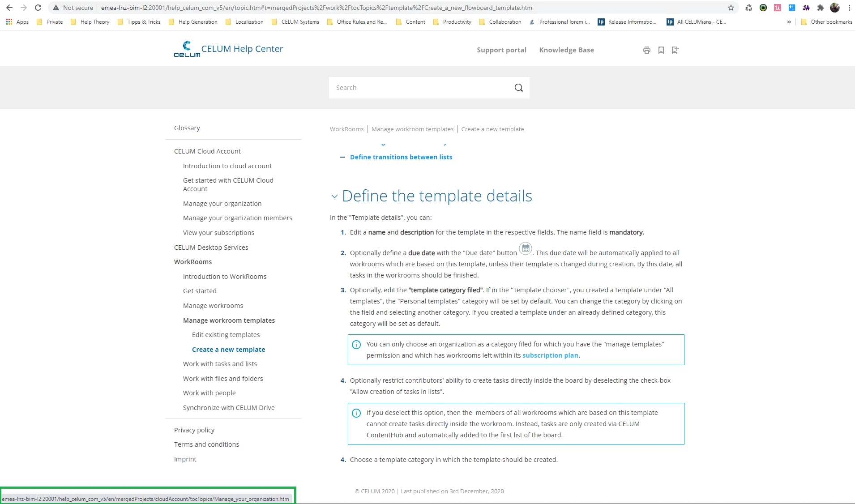The height and width of the screenshot is (504, 855).
Task: Open the CELUM Systems bookmarks folder
Action: (295, 22)
